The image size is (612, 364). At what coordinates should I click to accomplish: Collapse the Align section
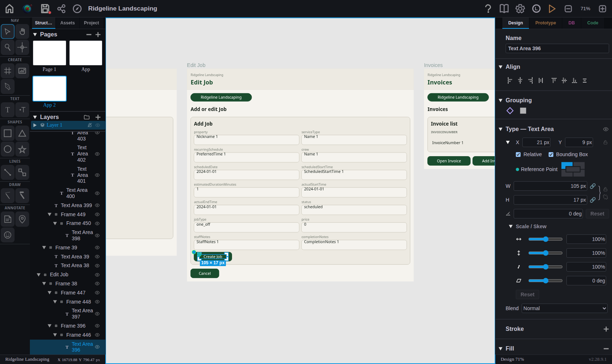501,67
